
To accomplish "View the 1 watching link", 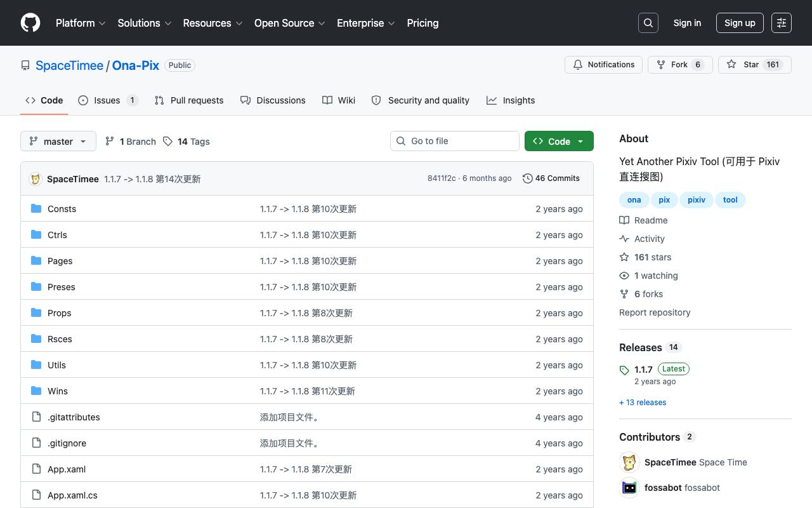I will pyautogui.click(x=648, y=276).
